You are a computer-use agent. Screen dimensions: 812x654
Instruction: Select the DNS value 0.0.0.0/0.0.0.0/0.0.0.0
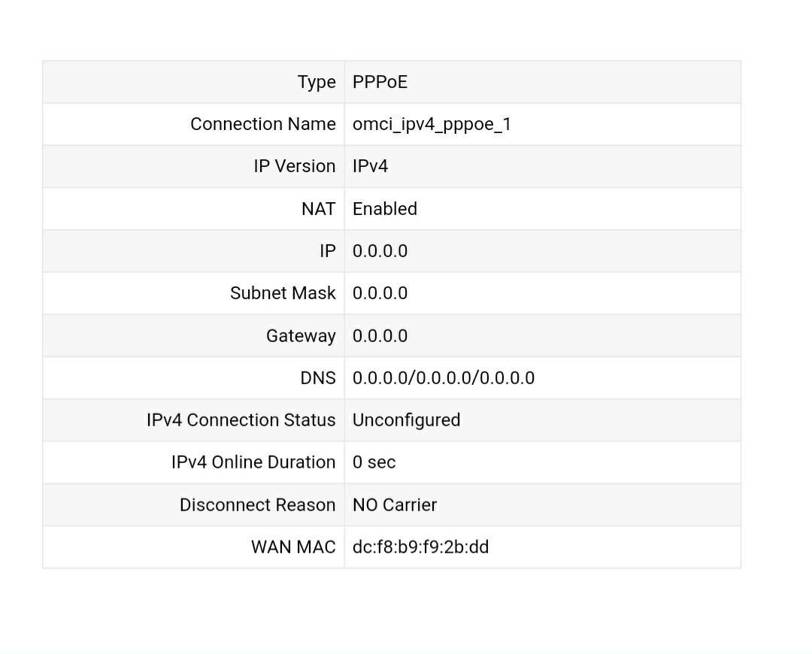(443, 378)
